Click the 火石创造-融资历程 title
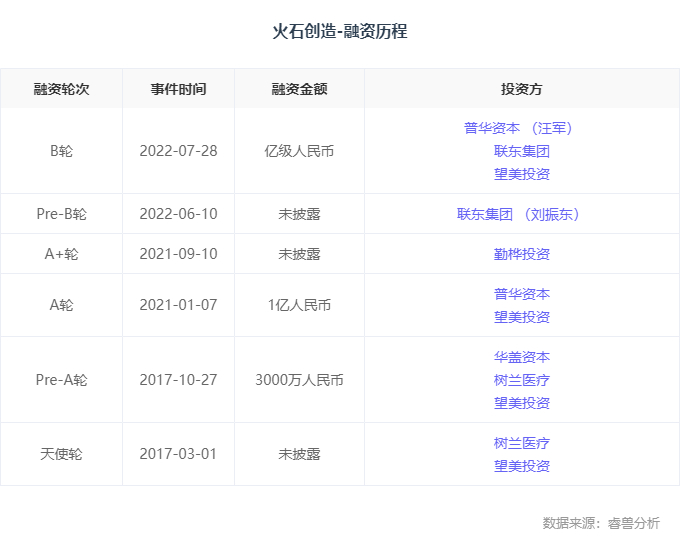The width and height of the screenshot is (680, 559). pos(340,32)
